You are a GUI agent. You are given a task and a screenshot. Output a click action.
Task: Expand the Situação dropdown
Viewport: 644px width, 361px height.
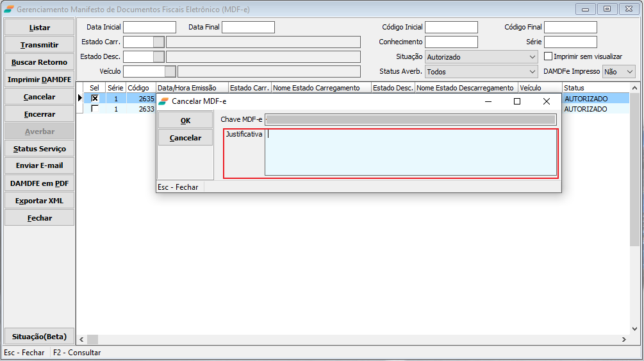[x=533, y=57]
